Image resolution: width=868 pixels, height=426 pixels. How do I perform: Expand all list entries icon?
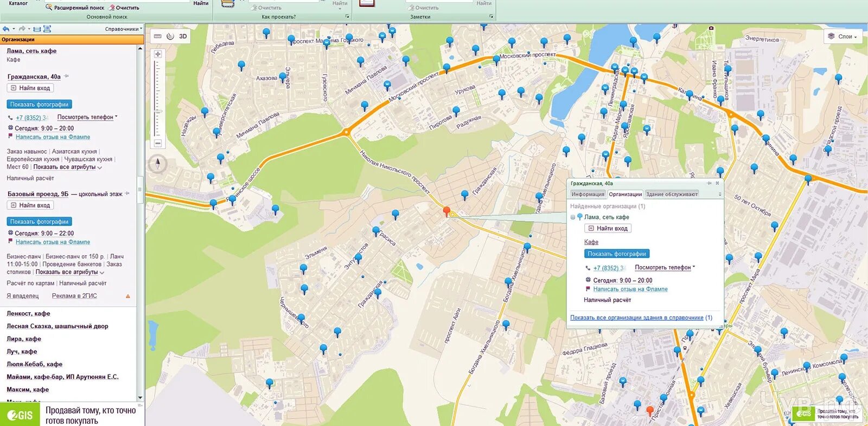click(47, 29)
